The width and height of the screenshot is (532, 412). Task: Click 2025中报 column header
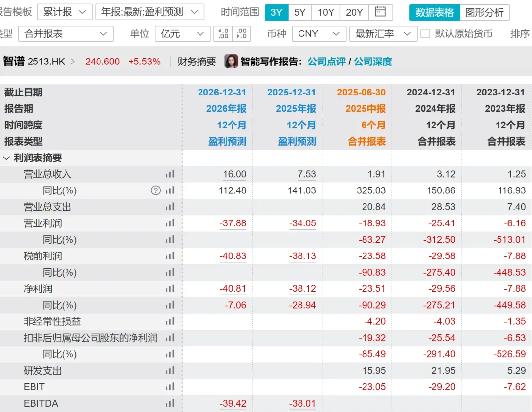366,108
